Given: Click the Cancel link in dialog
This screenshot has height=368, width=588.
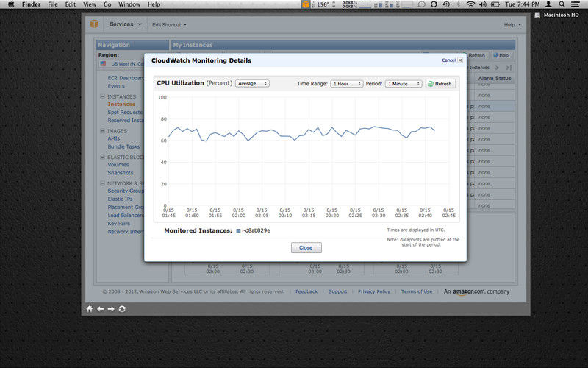Looking at the screenshot, I should pos(448,60).
